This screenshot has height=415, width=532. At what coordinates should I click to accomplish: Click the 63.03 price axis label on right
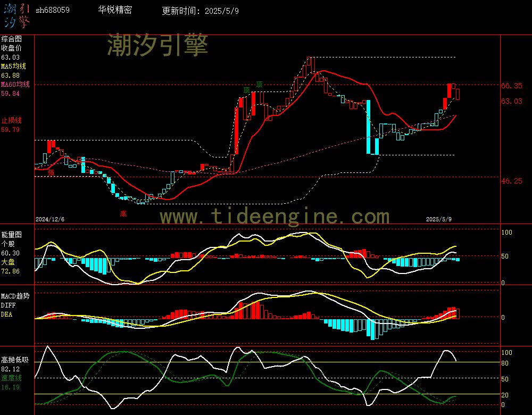pyautogui.click(x=512, y=101)
